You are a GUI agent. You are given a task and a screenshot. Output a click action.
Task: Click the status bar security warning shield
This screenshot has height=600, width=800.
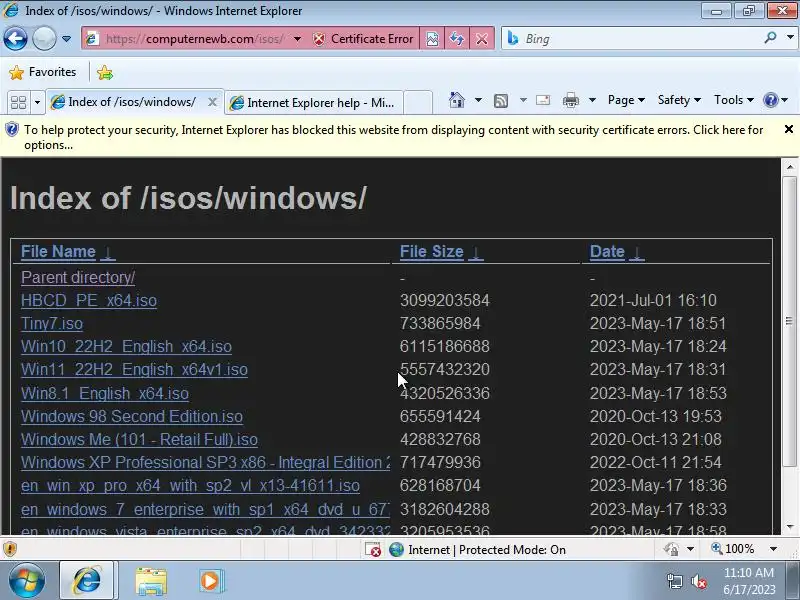tap(10, 549)
